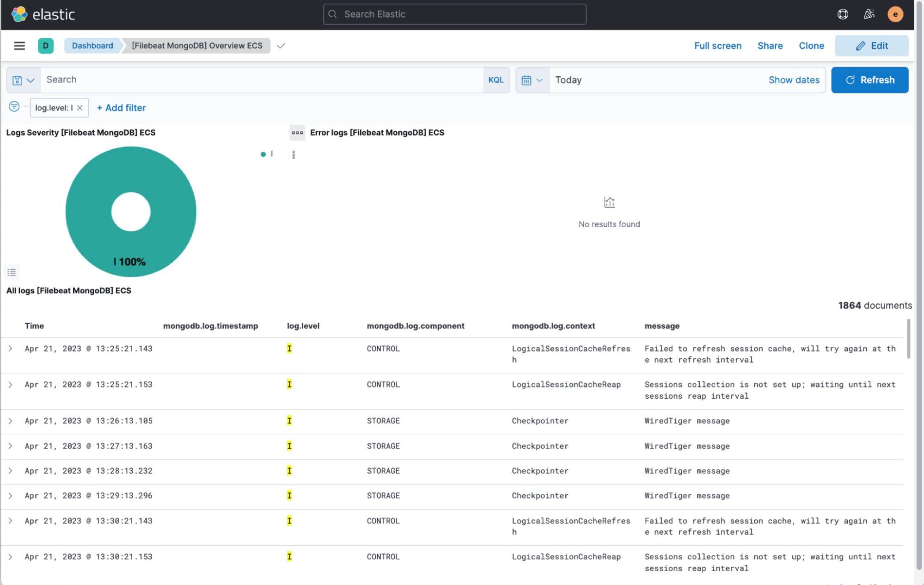
Task: Click the legend actions icon on Logs Severity chart
Action: click(293, 154)
